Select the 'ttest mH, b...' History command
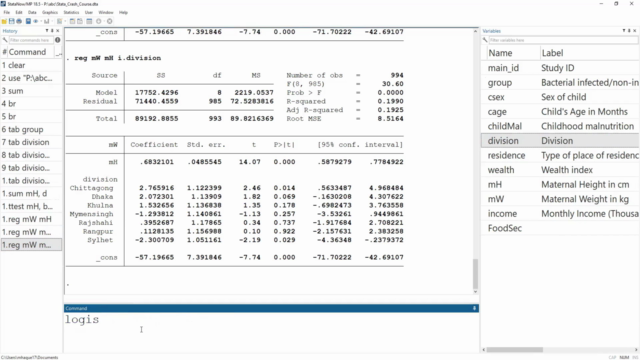 (x=31, y=206)
